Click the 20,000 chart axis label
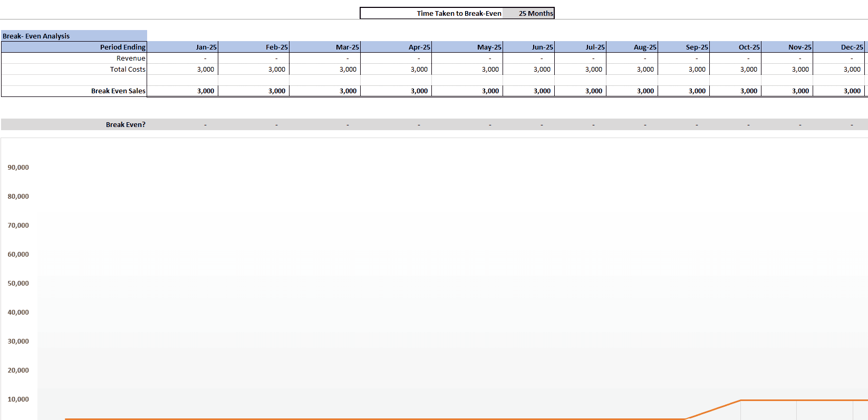The image size is (868, 420). [x=18, y=370]
